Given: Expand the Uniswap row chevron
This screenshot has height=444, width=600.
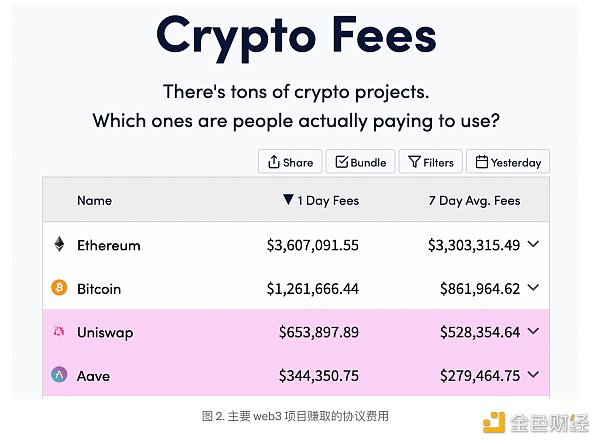Looking at the screenshot, I should (533, 331).
